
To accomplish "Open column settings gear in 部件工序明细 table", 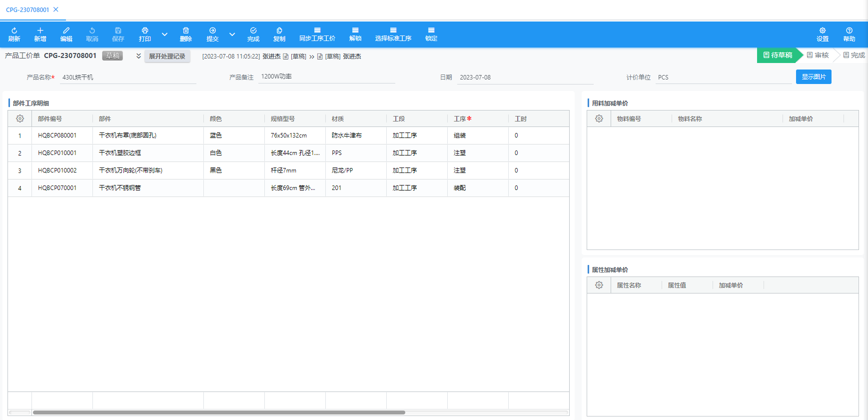I will pyautogui.click(x=20, y=118).
